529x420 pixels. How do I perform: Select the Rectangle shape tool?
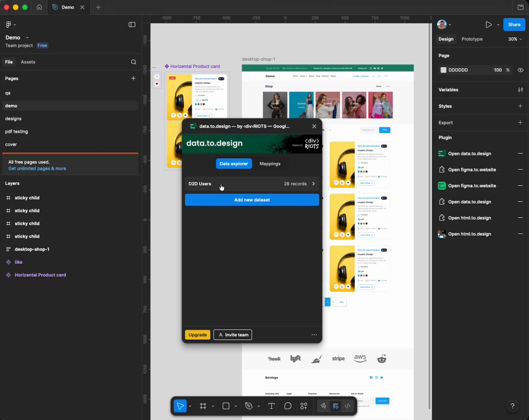226,406
